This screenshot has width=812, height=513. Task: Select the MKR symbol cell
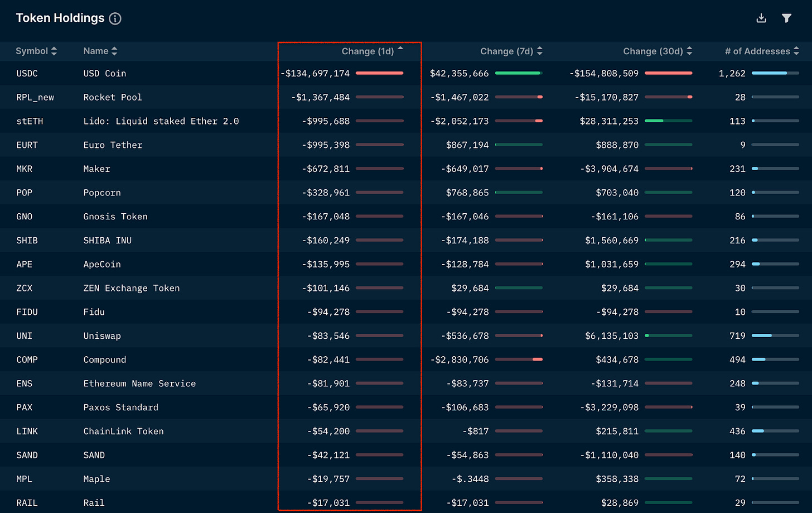point(25,169)
